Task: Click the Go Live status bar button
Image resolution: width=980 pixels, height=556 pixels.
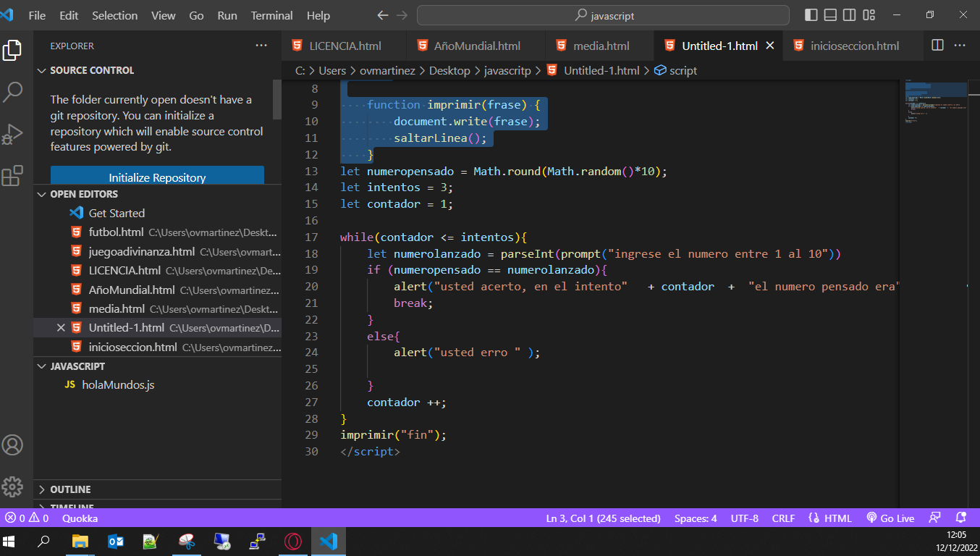Action: pyautogui.click(x=891, y=518)
